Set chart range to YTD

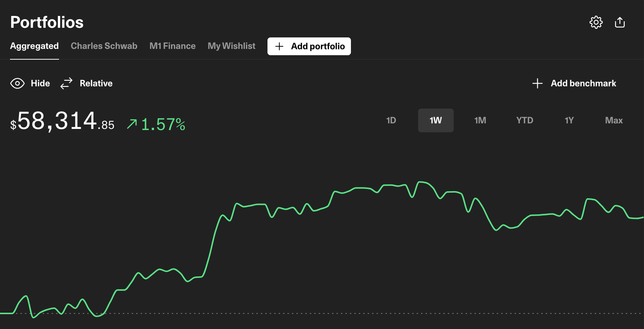pyautogui.click(x=525, y=120)
